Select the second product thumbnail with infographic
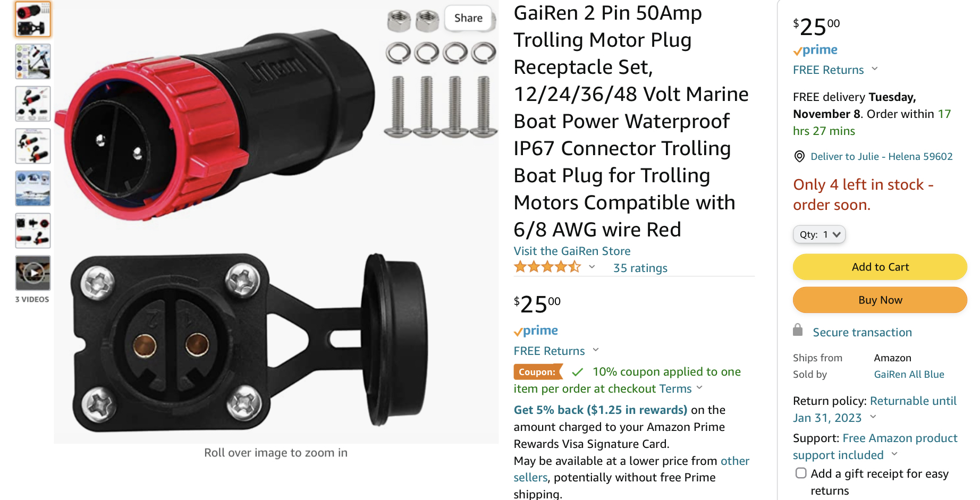The image size is (980, 500). 33,62
